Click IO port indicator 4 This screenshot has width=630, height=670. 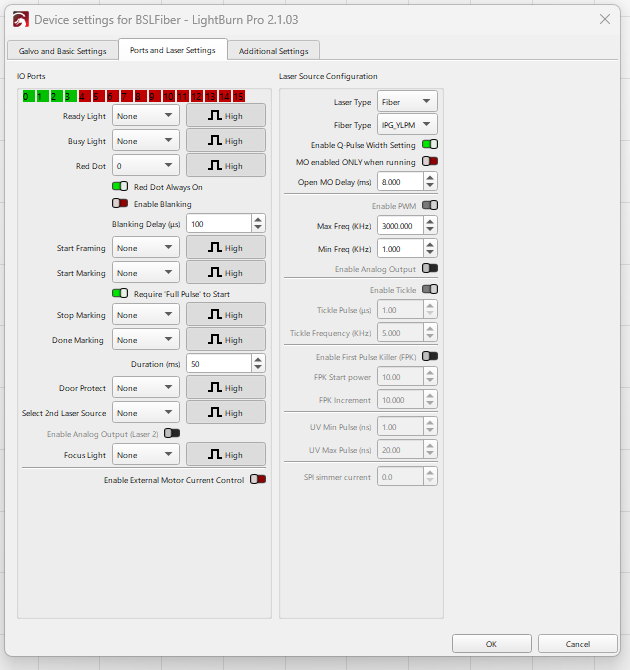point(85,97)
